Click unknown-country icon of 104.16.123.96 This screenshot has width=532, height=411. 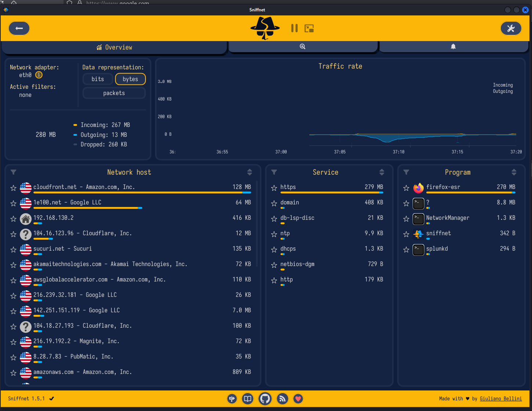[x=26, y=234]
